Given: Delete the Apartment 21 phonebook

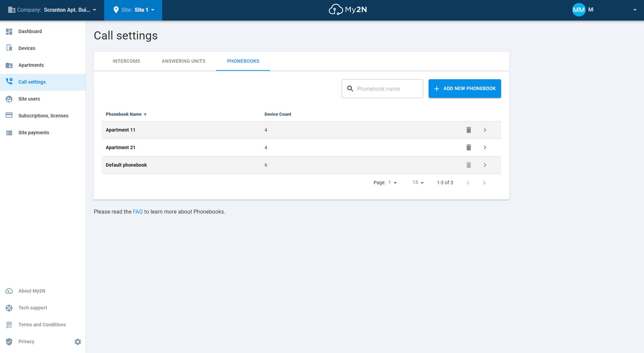Looking at the screenshot, I should coord(468,147).
